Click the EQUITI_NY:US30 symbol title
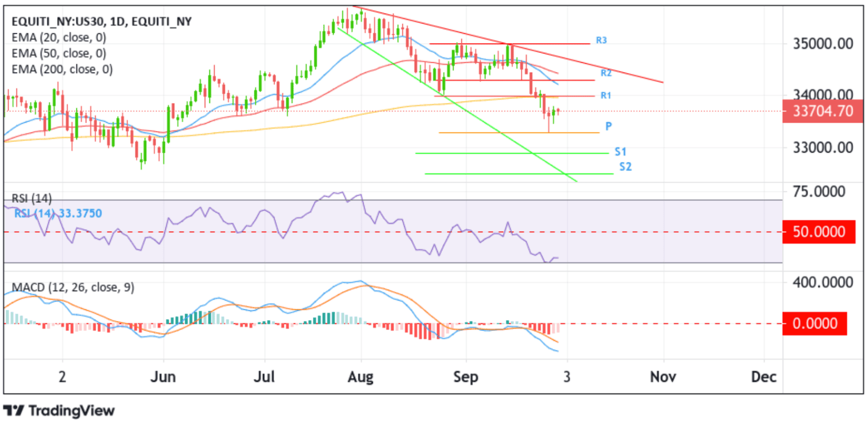This screenshot has width=868, height=427. coord(102,22)
